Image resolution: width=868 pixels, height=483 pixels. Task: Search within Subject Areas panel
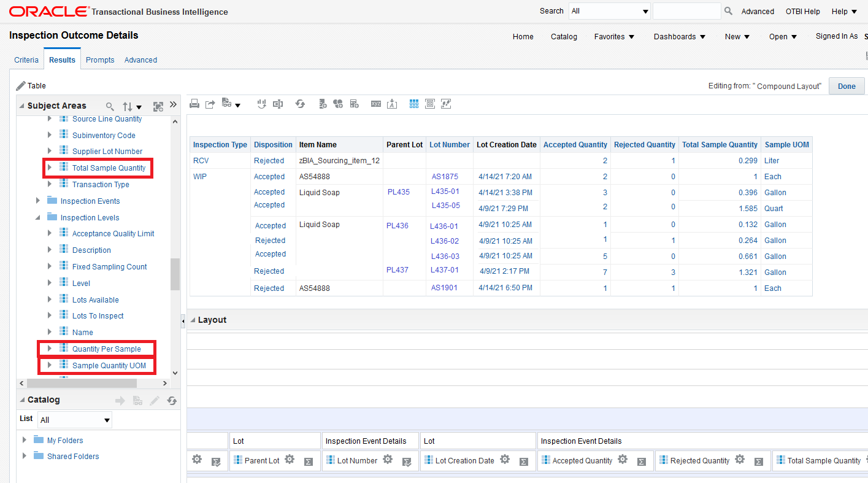pyautogui.click(x=110, y=106)
